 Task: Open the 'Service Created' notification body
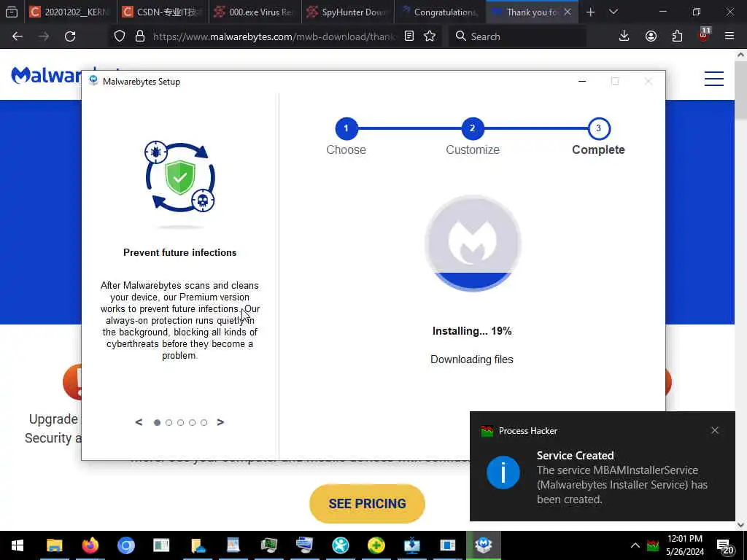pyautogui.click(x=622, y=477)
